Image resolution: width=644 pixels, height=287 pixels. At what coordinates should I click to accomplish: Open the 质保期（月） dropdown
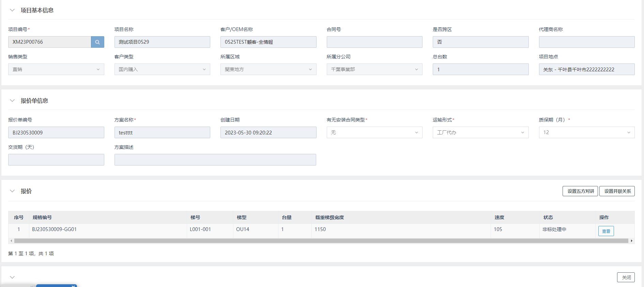[587, 132]
